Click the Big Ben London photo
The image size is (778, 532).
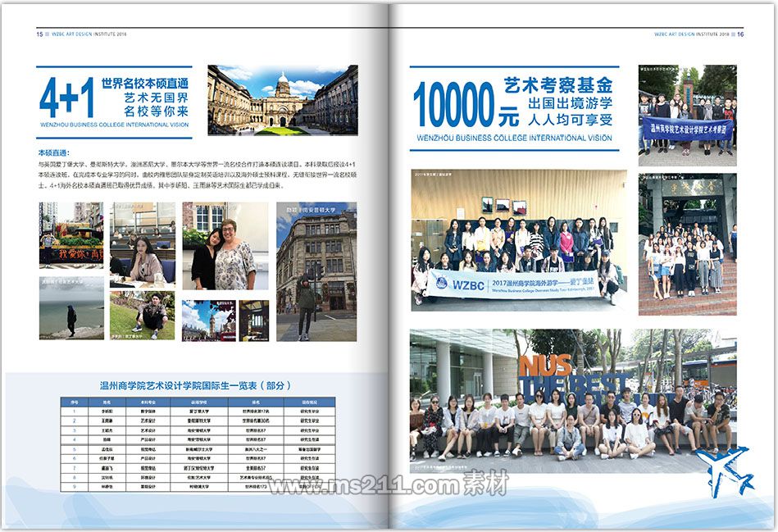click(207, 320)
